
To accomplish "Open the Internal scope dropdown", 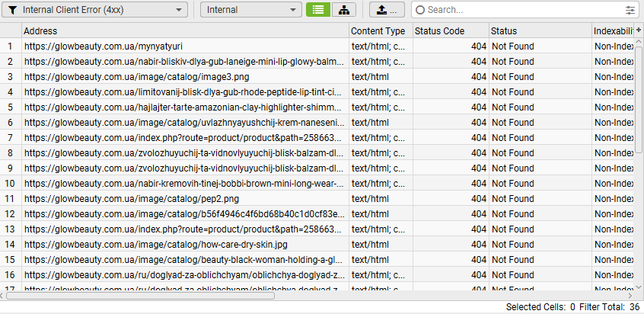I will (251, 10).
